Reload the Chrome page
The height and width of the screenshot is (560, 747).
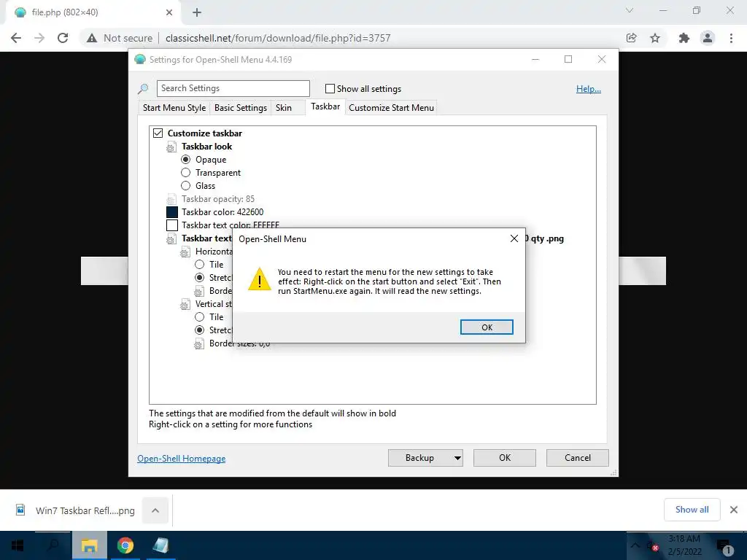[63, 38]
